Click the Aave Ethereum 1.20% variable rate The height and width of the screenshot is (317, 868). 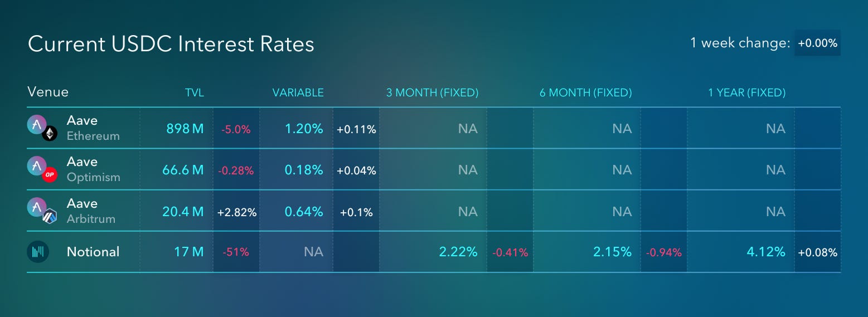(304, 129)
